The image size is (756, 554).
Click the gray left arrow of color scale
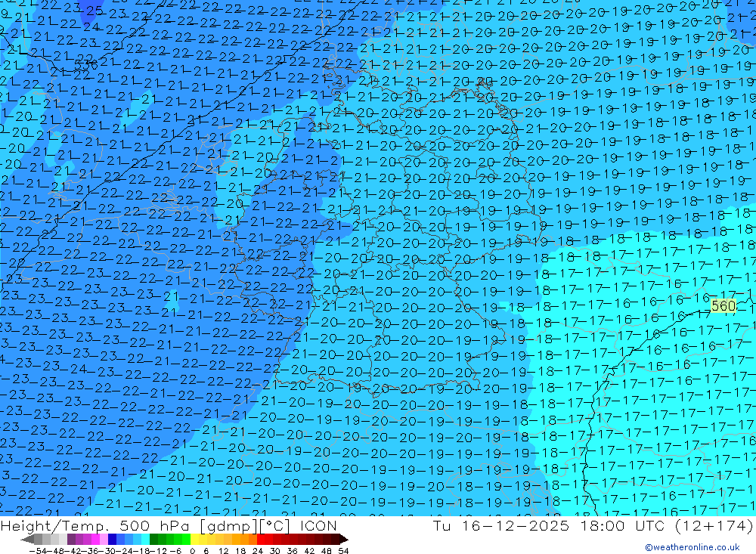click(x=27, y=540)
